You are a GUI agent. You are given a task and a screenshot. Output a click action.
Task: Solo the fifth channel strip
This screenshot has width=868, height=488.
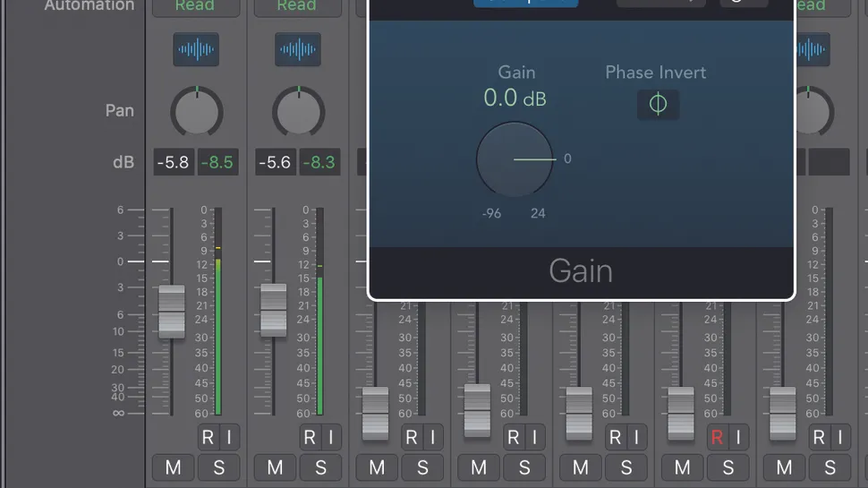pos(626,467)
